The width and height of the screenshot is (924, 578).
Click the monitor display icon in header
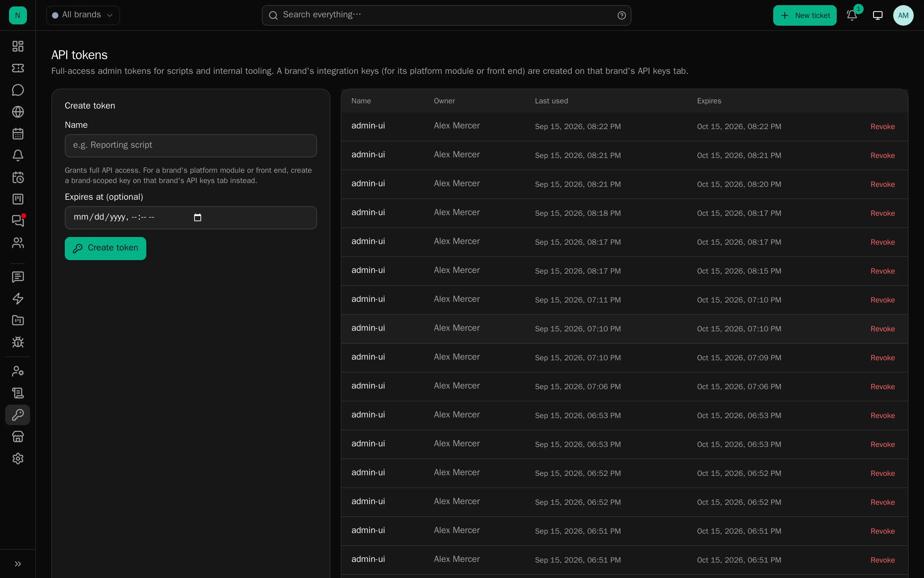(878, 15)
